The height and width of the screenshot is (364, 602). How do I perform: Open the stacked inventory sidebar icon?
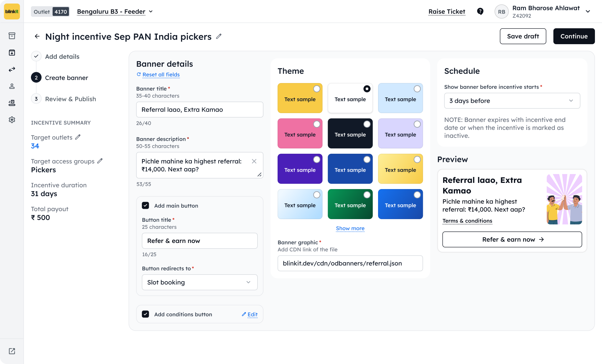point(12,103)
